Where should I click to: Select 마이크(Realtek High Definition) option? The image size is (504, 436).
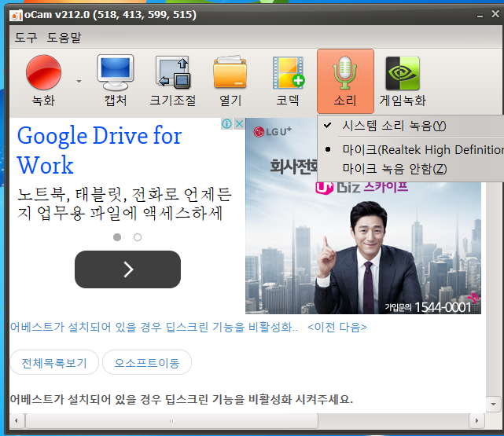point(410,149)
